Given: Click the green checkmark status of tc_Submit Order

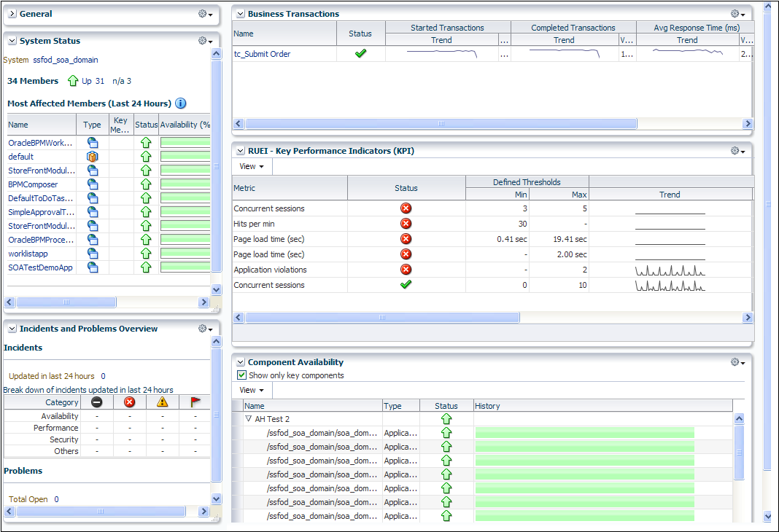Looking at the screenshot, I should tap(360, 53).
